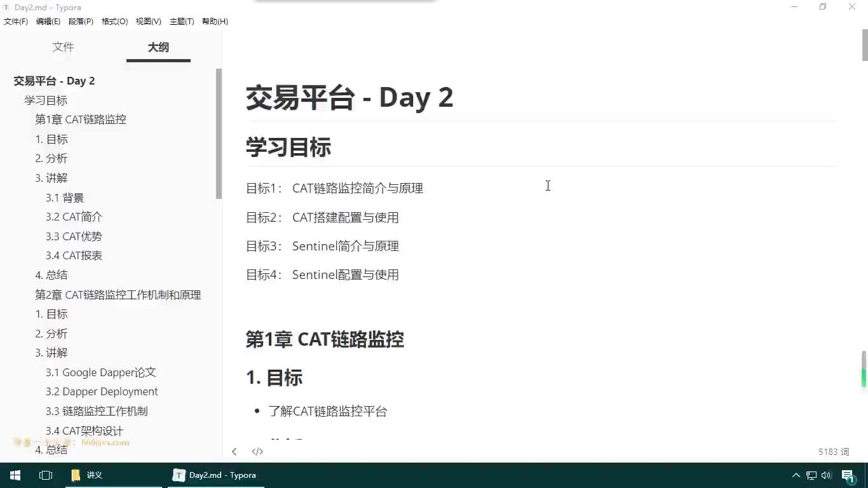This screenshot has width=868, height=488.
Task: Toggle source code mode icon
Action: click(x=257, y=452)
